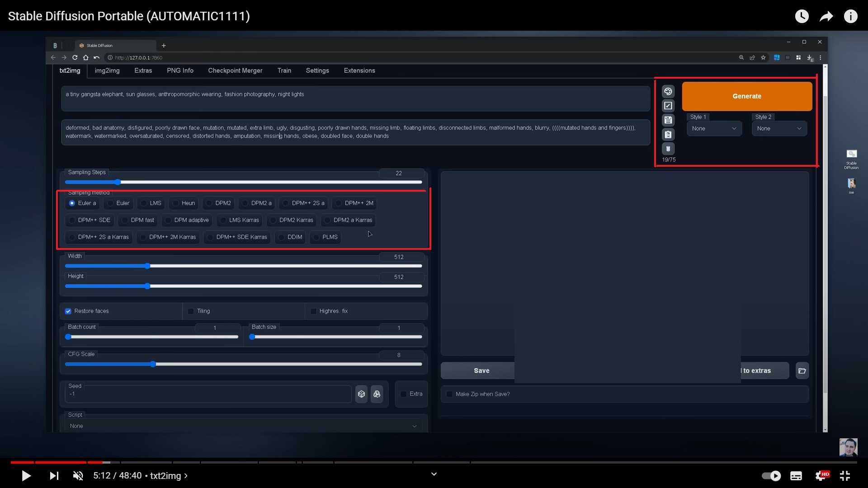Screen dimensions: 868x488
Task: Click browser back arrow
Action: [53, 57]
